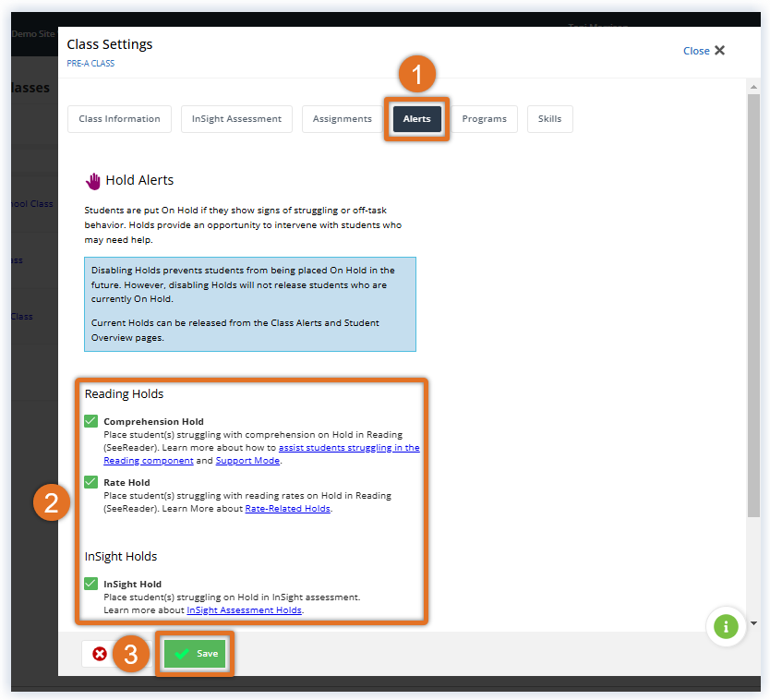Uncheck the Comprehension Hold checkbox
Image resolution: width=770 pixels, height=700 pixels.
(x=90, y=421)
